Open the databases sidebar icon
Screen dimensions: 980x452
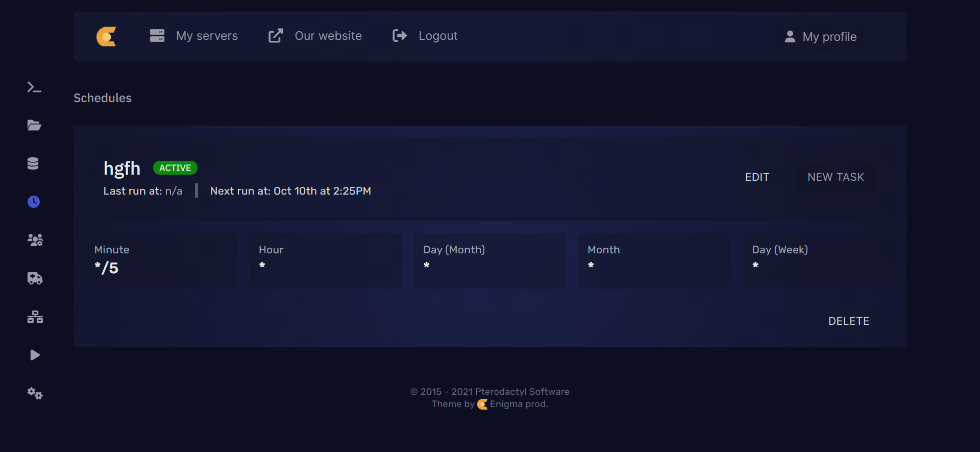coord(33,163)
